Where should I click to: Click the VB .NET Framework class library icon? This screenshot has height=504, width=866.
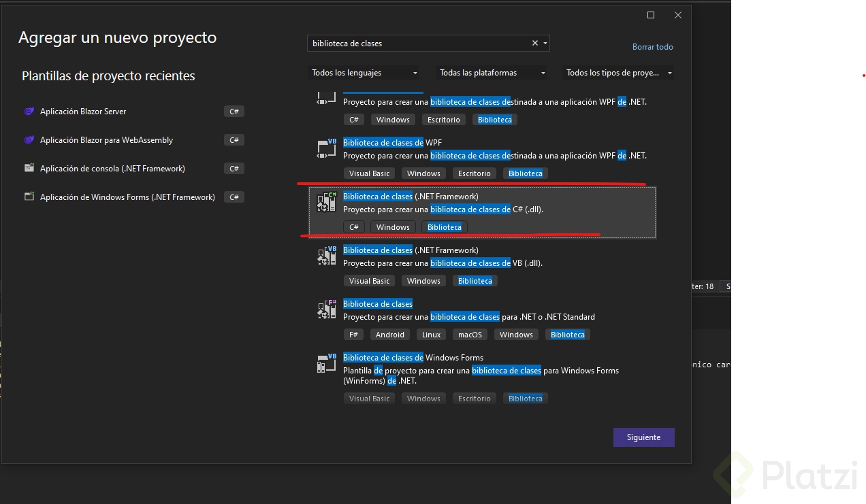coord(327,256)
